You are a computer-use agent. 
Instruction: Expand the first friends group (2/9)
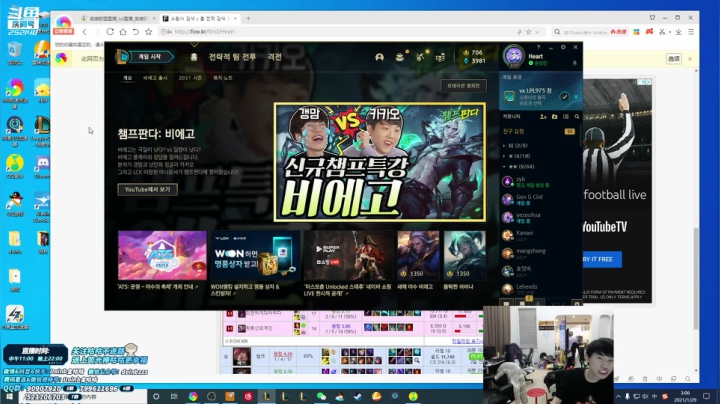(518, 146)
